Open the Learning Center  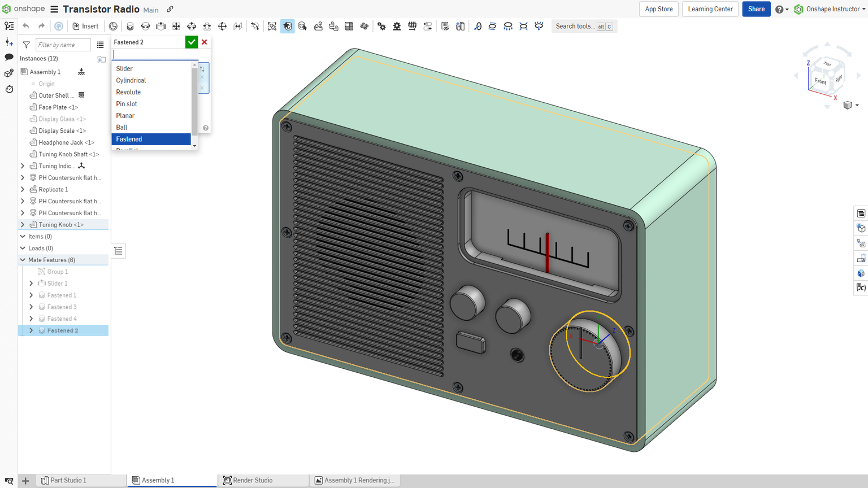coord(710,9)
